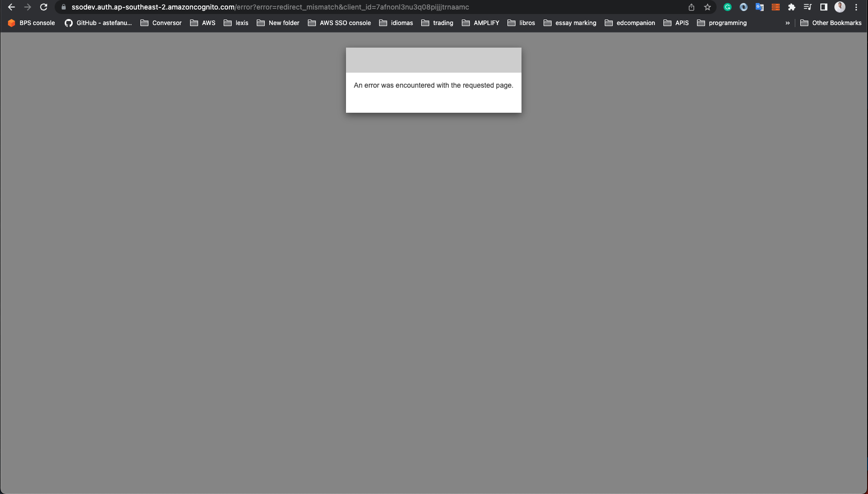The image size is (868, 494).
Task: Click the Google Translate extension icon
Action: click(x=759, y=7)
